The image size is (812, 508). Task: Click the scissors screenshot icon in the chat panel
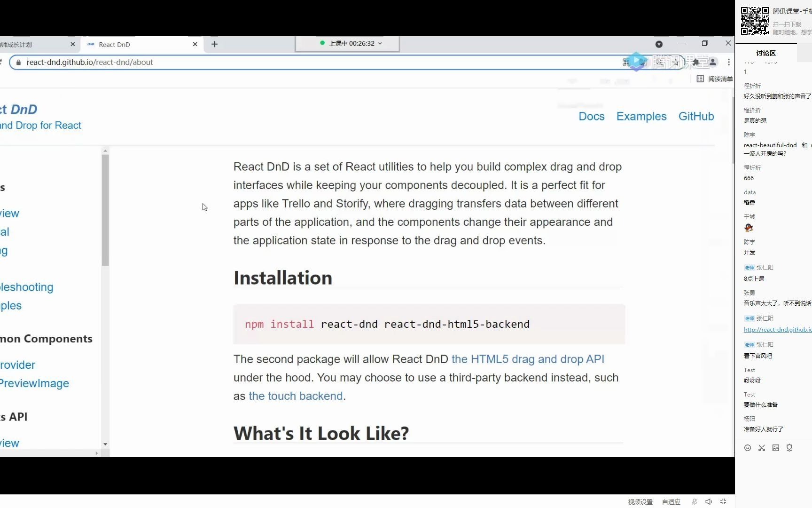762,448
